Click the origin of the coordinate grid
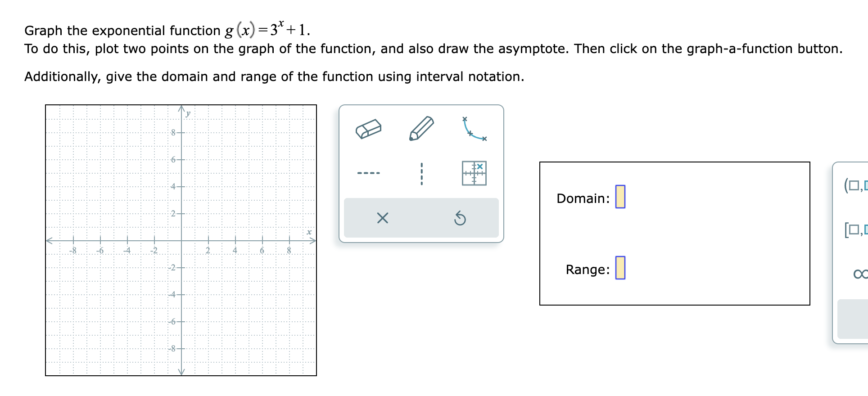 181,241
